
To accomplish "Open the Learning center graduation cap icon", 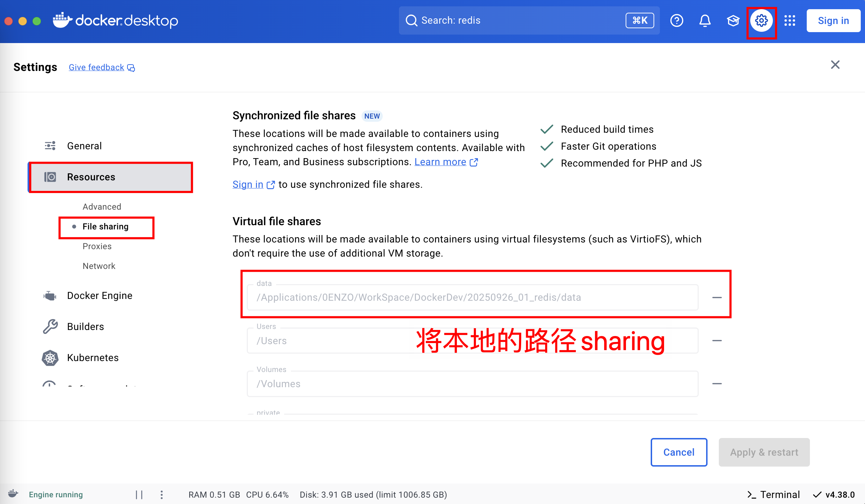I will pos(733,20).
